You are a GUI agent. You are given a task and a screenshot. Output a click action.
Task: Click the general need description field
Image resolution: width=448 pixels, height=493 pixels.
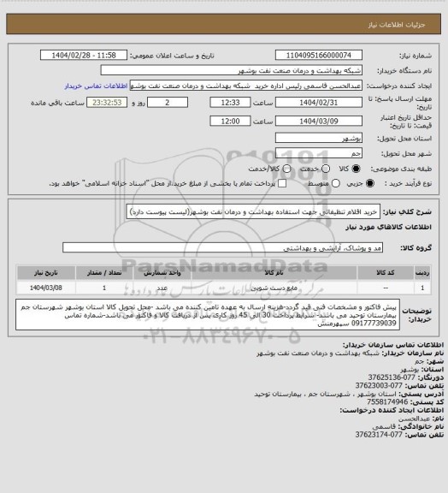(253, 211)
